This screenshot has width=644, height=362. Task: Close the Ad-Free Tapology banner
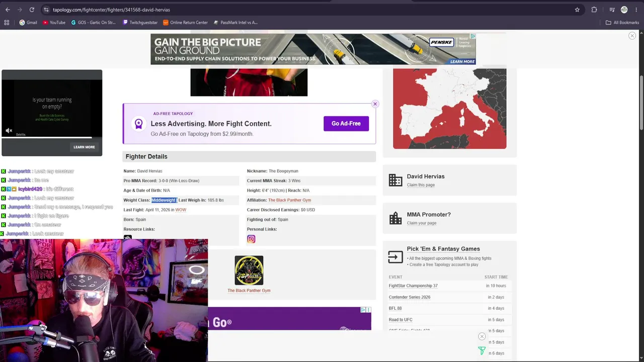click(375, 104)
